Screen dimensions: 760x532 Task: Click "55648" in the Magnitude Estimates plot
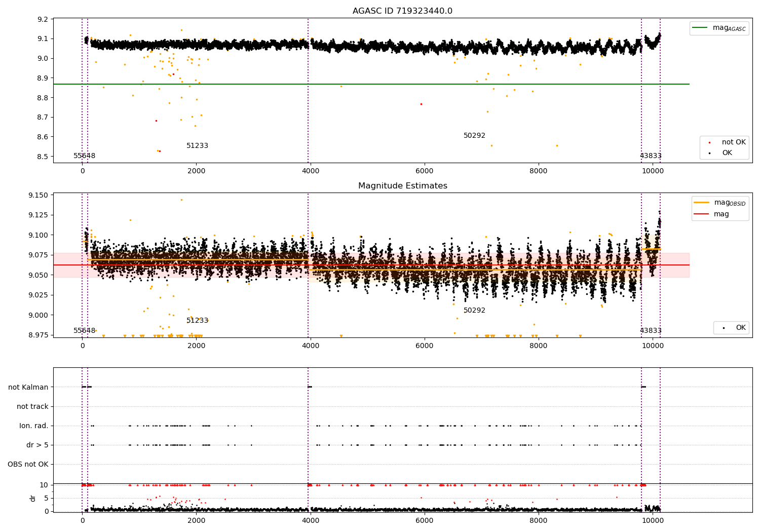[x=84, y=330]
